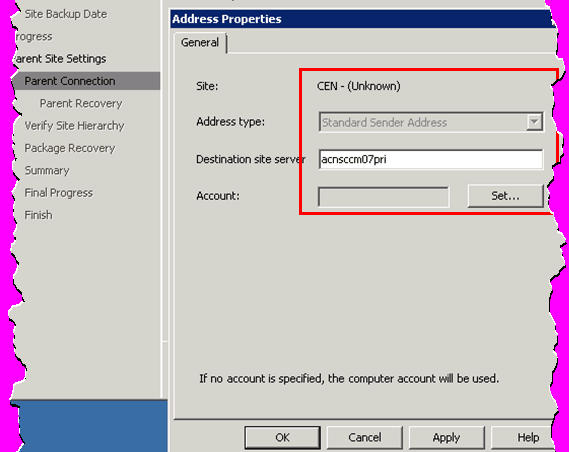This screenshot has width=569, height=452.
Task: Select Package Recovery step
Action: pos(70,148)
